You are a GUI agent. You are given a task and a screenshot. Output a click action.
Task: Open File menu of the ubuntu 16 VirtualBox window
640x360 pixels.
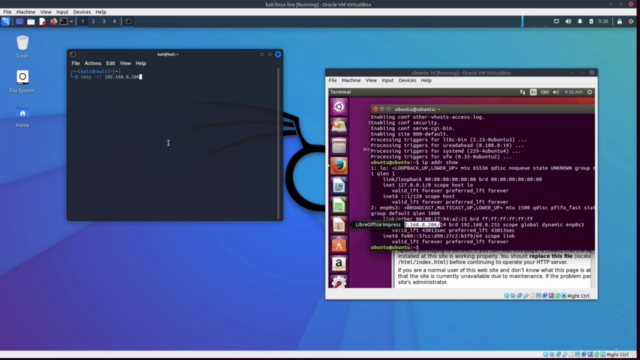333,80
